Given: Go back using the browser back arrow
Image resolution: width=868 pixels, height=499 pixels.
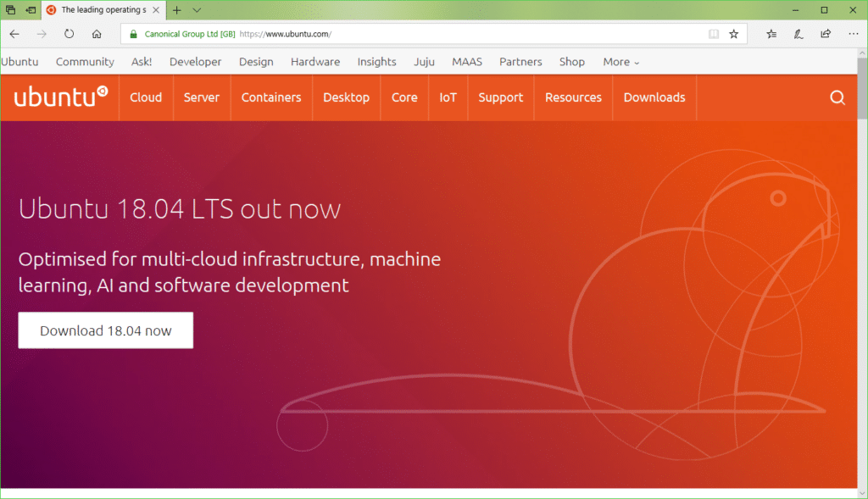Looking at the screenshot, I should coord(14,34).
